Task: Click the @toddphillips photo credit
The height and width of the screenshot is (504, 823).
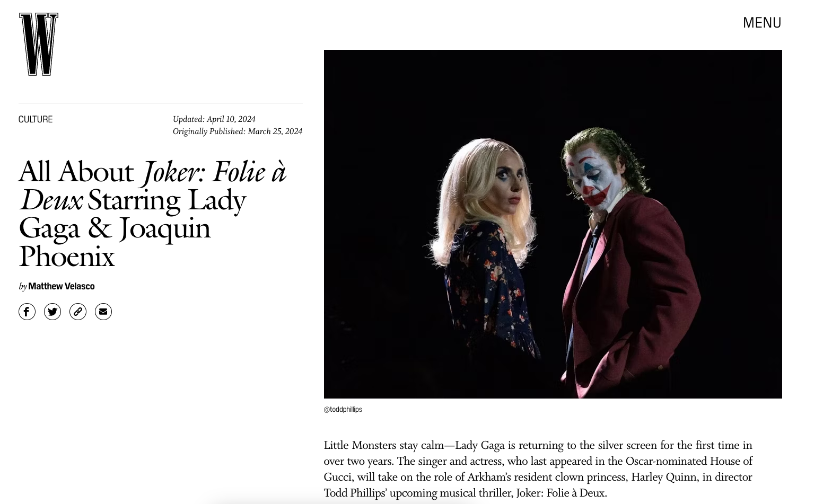Action: (343, 409)
